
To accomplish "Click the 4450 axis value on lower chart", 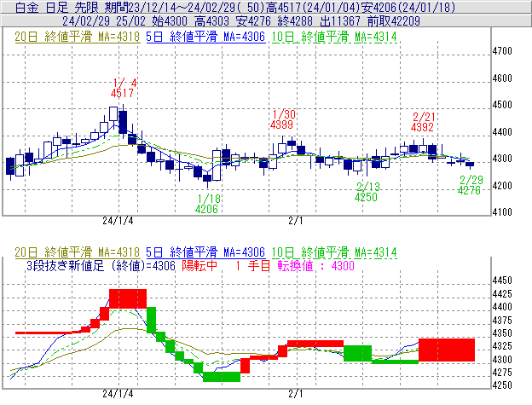I will point(502,281).
